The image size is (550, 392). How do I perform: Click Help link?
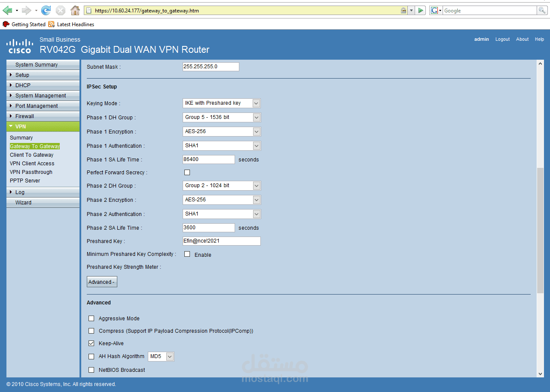coord(539,39)
